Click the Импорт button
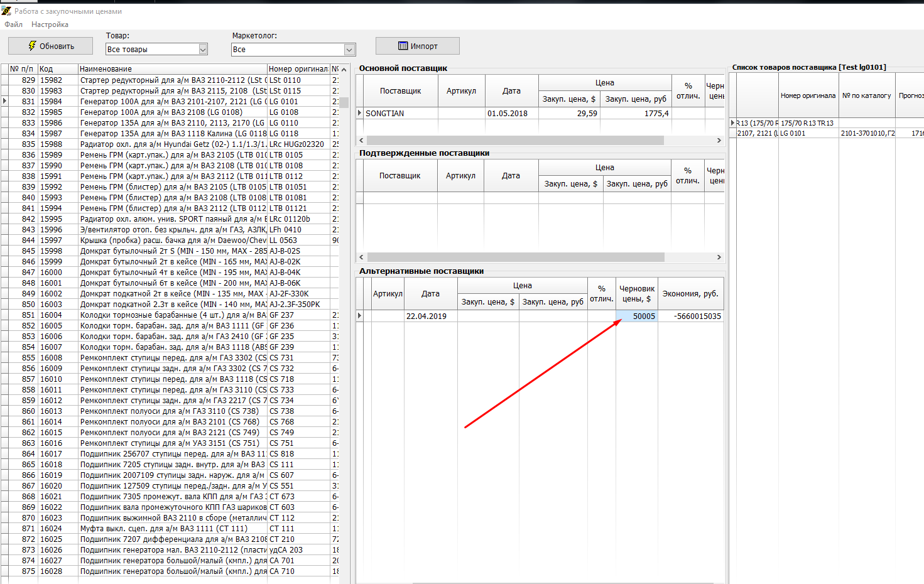924x584 pixels. (x=418, y=46)
